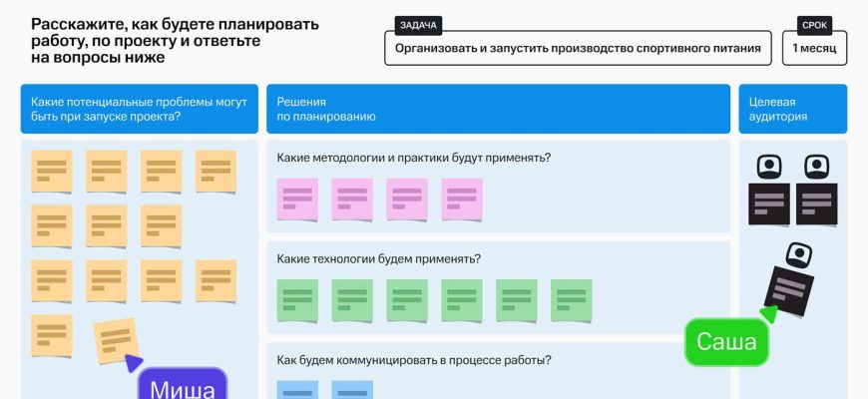Select the 'Целевая аудитория' blue header

[792, 109]
